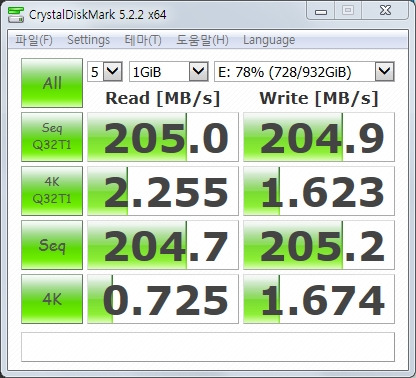Viewport: 416px width, 378px height.
Task: Select the 4K Q32T1 write result 1.623
Action: pyautogui.click(x=319, y=191)
